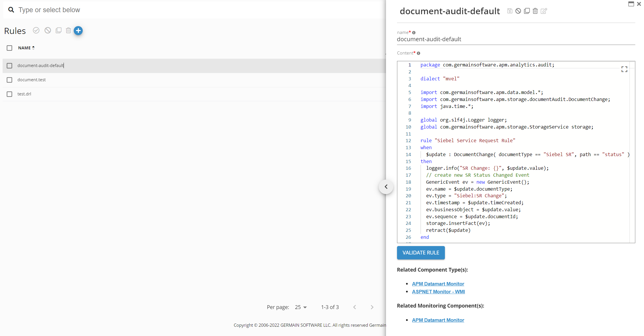644x336 pixels.
Task: Select the document.test rule row
Action: [32, 80]
